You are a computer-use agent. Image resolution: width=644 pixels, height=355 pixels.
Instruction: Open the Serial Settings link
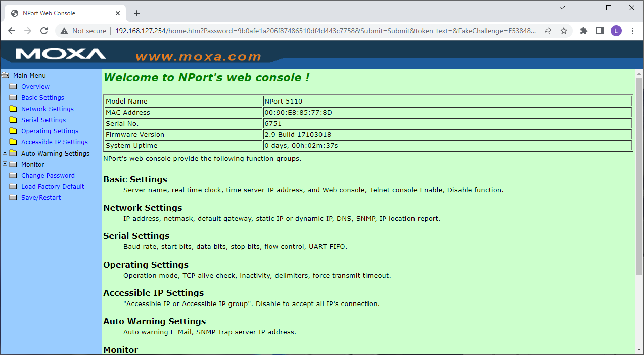pyautogui.click(x=43, y=120)
